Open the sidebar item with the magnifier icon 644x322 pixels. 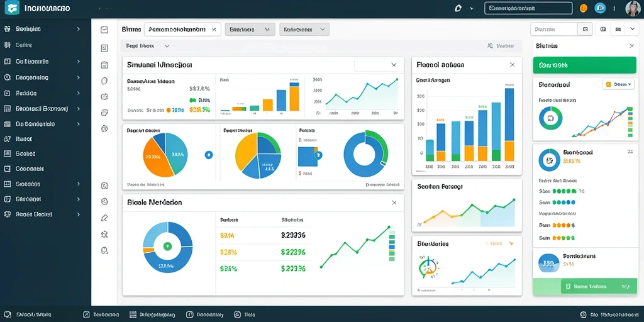pyautogui.click(x=32, y=77)
